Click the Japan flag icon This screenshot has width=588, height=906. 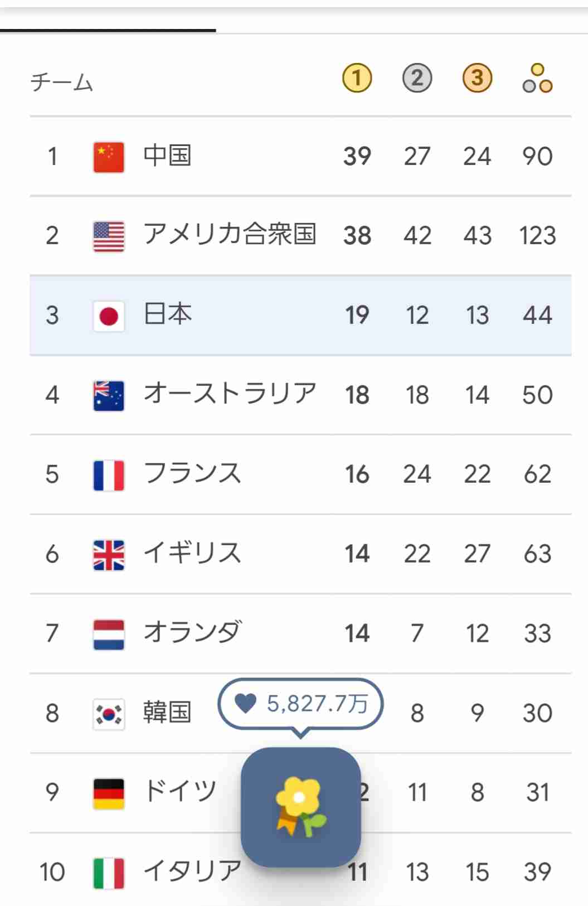pyautogui.click(x=109, y=316)
